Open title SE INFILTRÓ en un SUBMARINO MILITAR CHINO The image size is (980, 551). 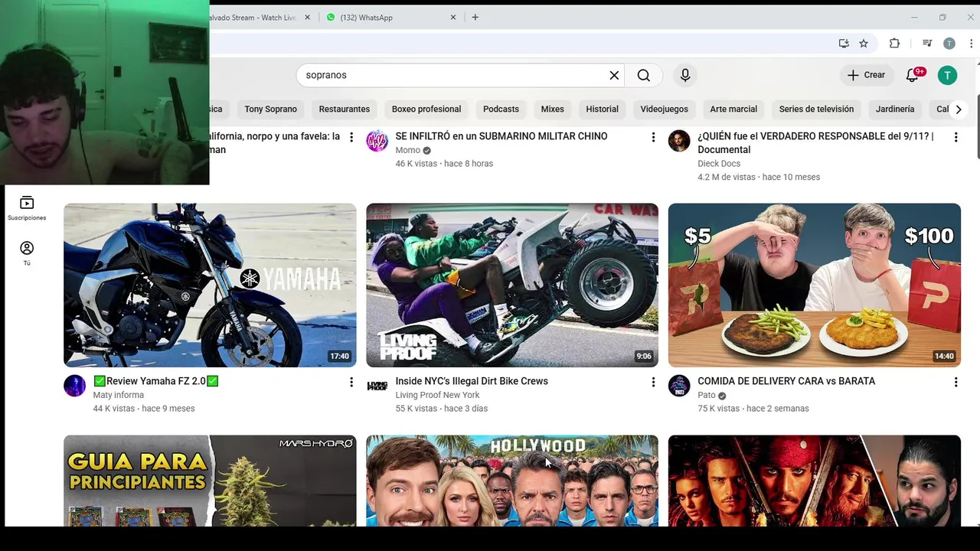[501, 136]
